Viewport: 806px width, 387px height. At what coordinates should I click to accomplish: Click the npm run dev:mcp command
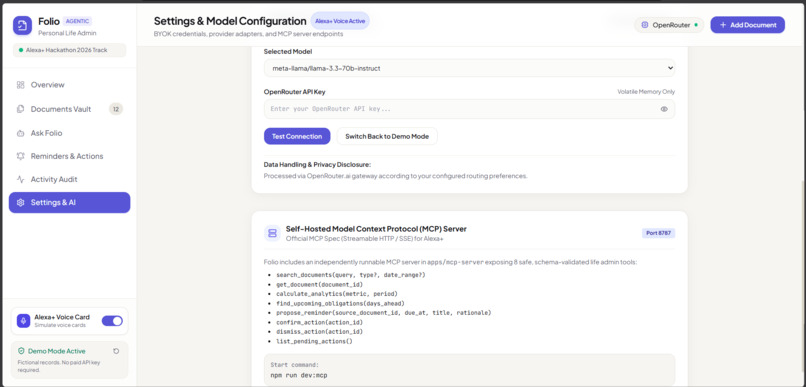point(299,375)
